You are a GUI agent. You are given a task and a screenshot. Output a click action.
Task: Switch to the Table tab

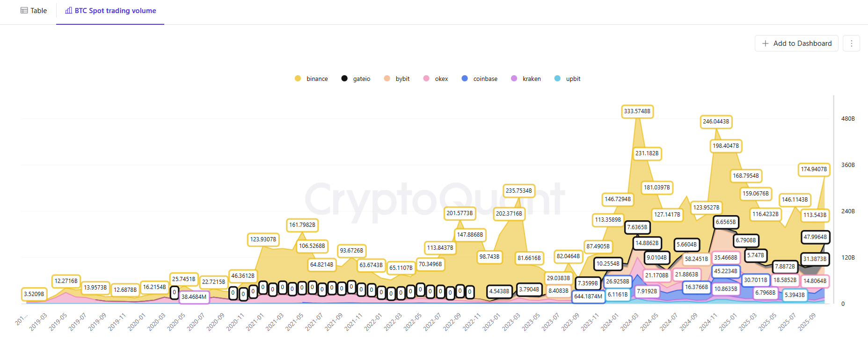(x=34, y=10)
